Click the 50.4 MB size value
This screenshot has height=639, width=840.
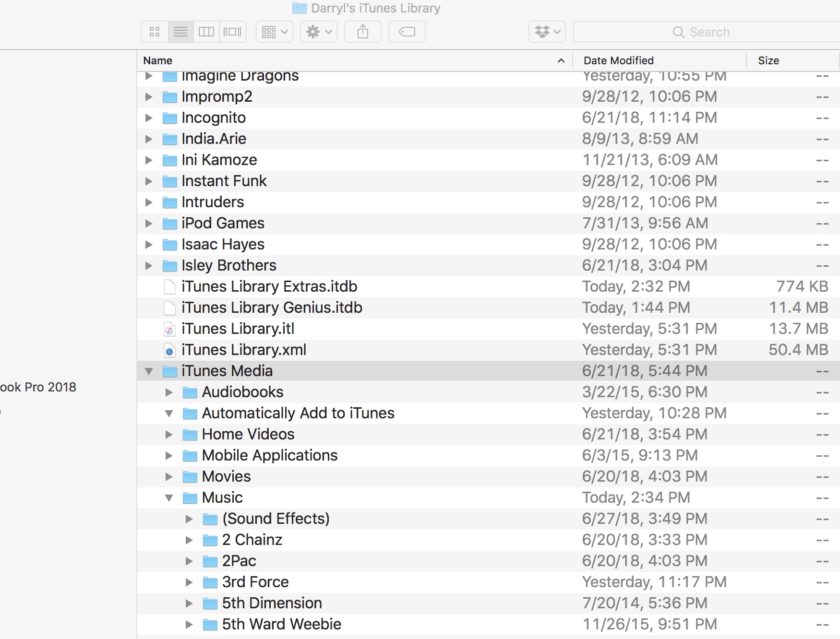tap(799, 350)
